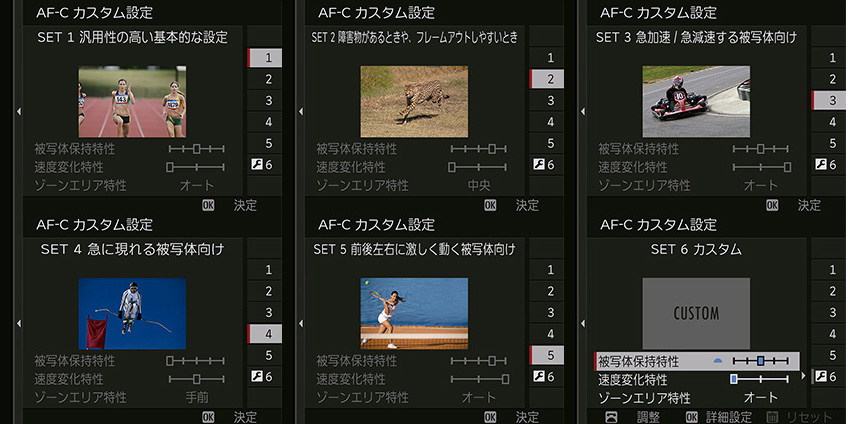
Task: Select highlighted tab 5 in SET 5 panel
Action: coord(548,354)
